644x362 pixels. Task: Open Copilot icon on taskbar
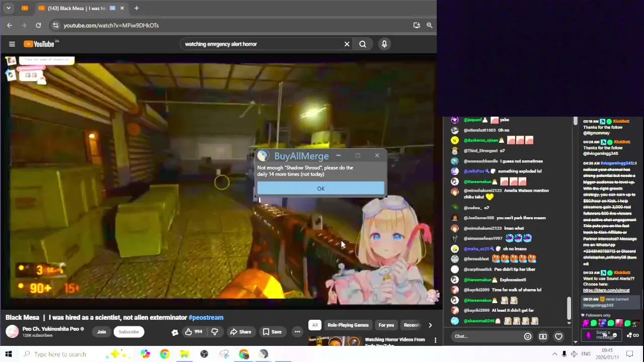point(145,354)
